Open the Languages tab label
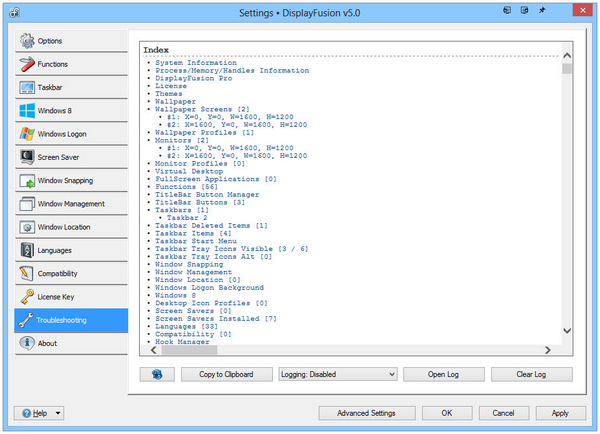The image size is (600, 434). pos(54,251)
